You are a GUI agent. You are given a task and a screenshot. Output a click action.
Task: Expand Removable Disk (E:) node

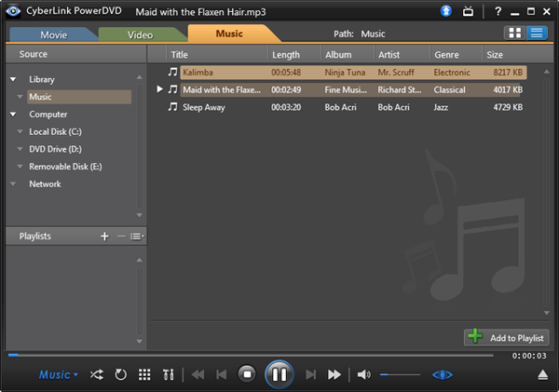(x=20, y=167)
